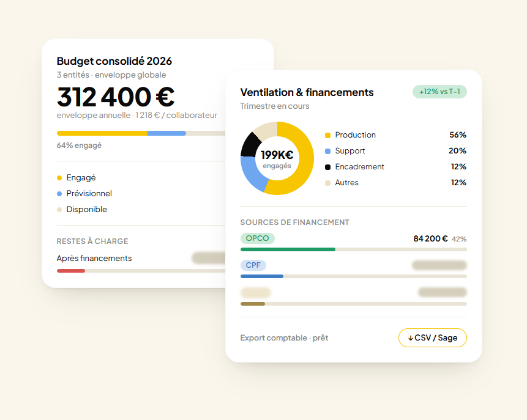Click the Production label

click(355, 135)
